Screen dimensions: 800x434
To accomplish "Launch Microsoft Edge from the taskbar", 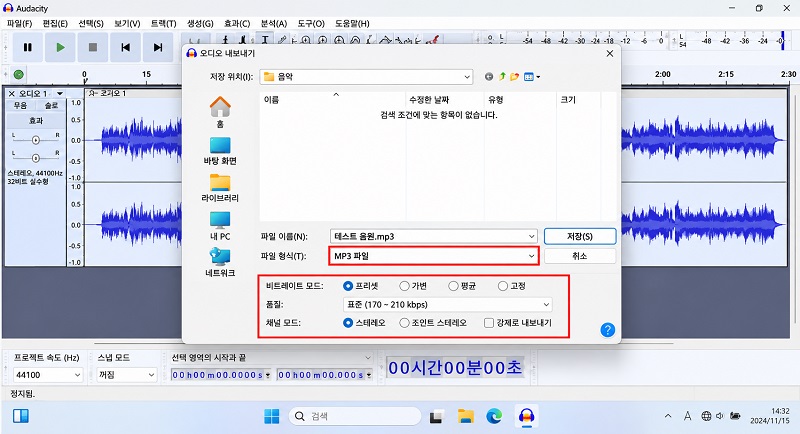I will pos(494,417).
